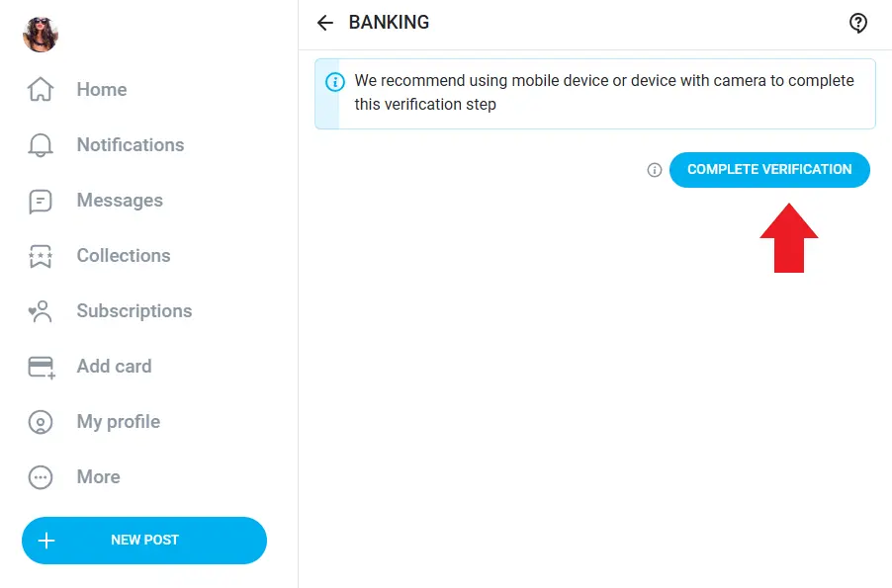This screenshot has height=588, width=892.
Task: Click the info icon in the recommendation banner
Action: 335,81
